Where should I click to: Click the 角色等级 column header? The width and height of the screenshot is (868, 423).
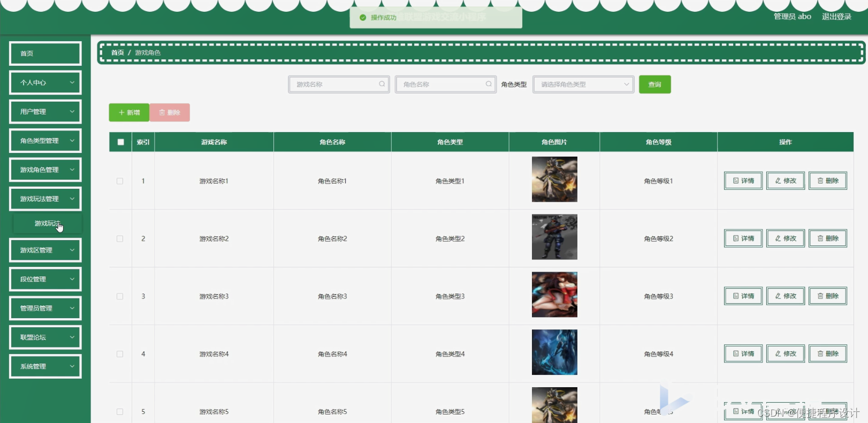click(658, 142)
